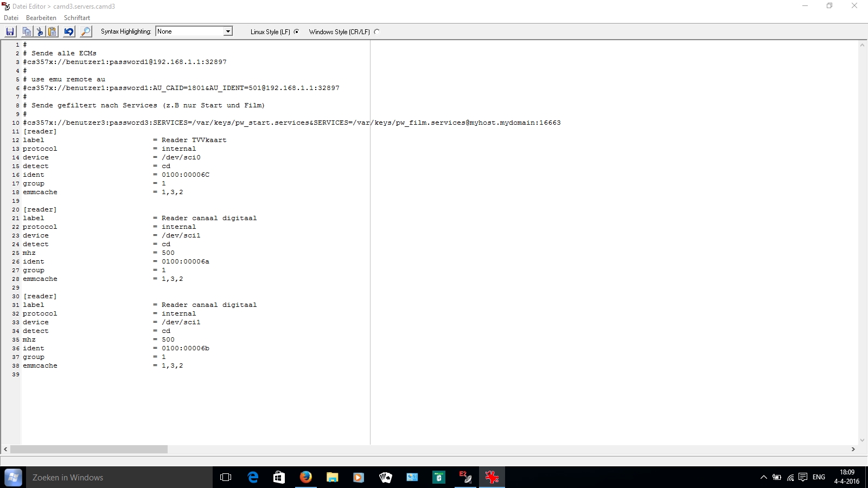Copy the selected text using the toolbar icon
The image size is (868, 488).
point(26,31)
